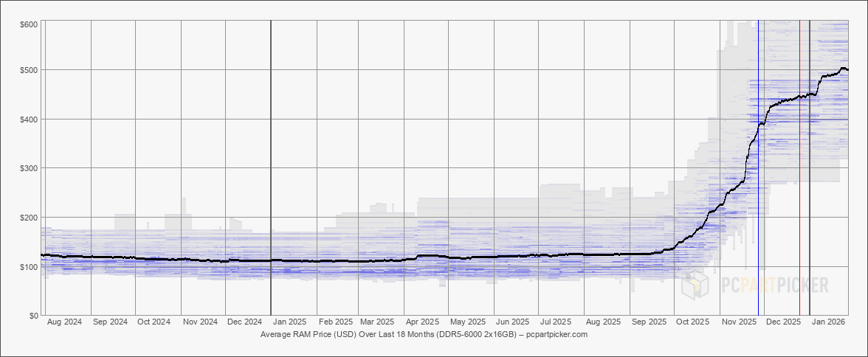Image resolution: width=868 pixels, height=357 pixels.
Task: Click the PCPartPicker cube logo watermark
Action: [x=695, y=284]
